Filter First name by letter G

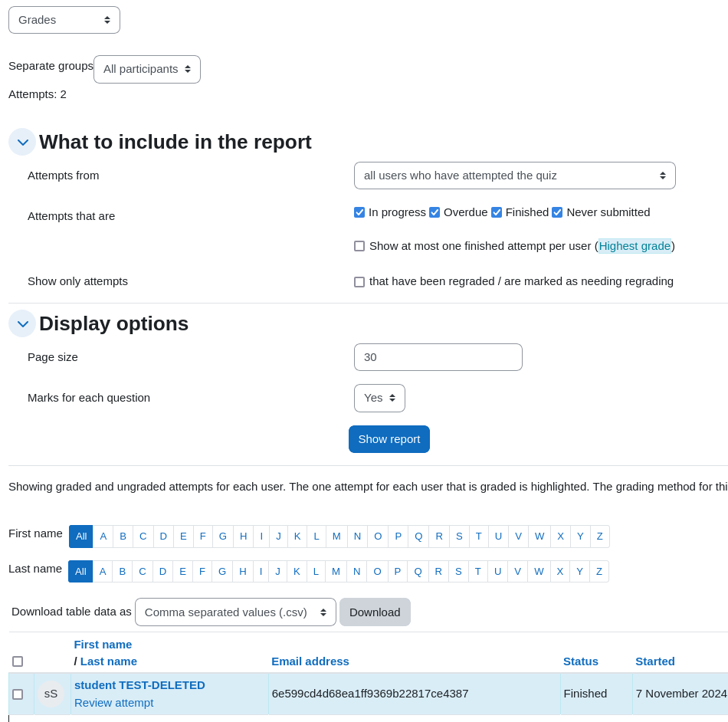(223, 537)
